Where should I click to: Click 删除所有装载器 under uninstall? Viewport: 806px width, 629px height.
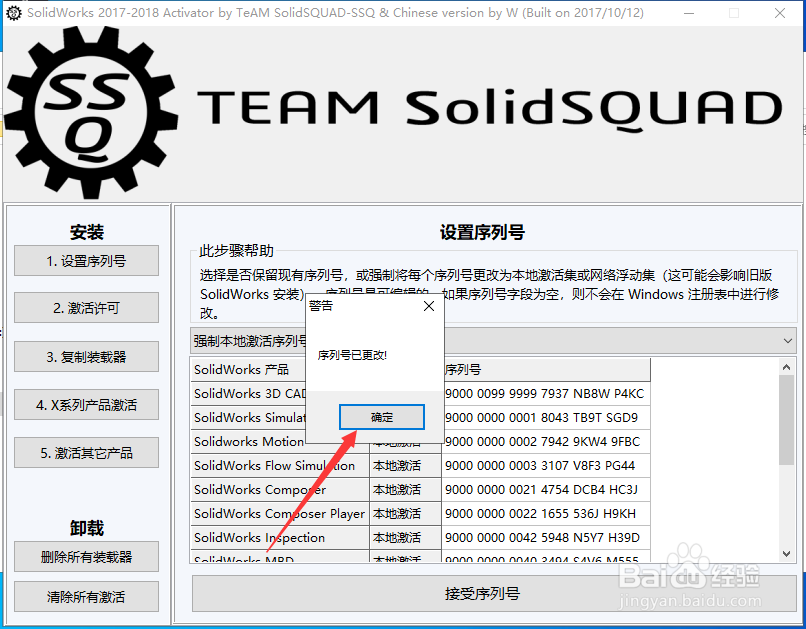tap(86, 557)
